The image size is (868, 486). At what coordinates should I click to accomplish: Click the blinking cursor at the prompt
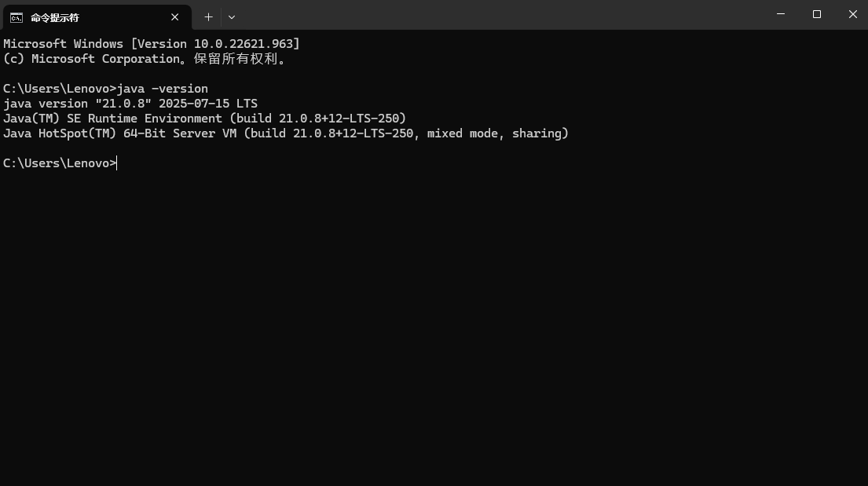click(x=115, y=163)
